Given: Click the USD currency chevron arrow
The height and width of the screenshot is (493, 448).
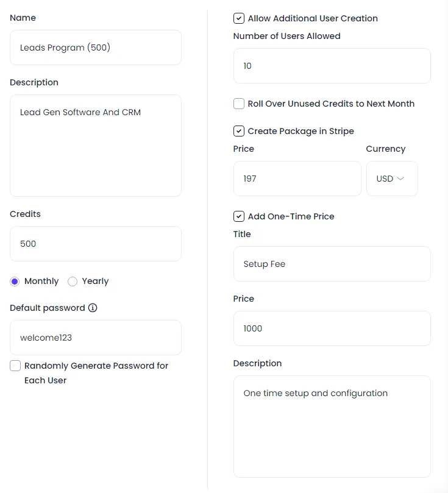Looking at the screenshot, I should click(x=400, y=179).
